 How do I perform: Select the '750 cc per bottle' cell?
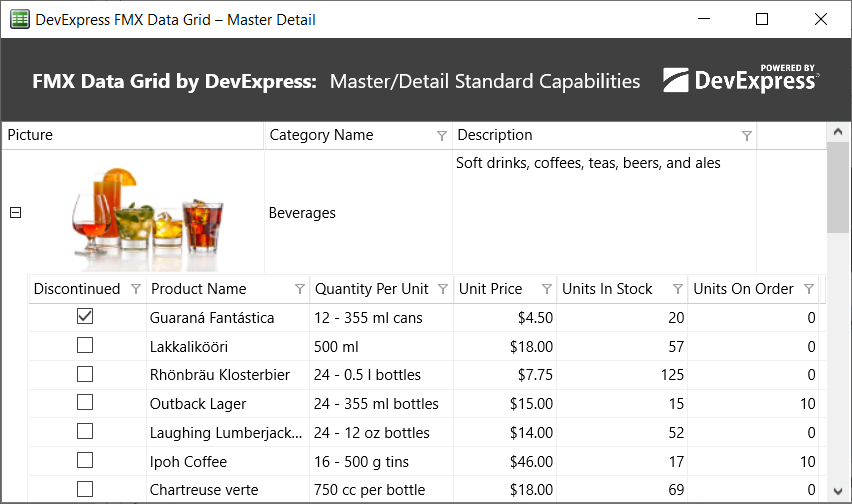pyautogui.click(x=381, y=490)
